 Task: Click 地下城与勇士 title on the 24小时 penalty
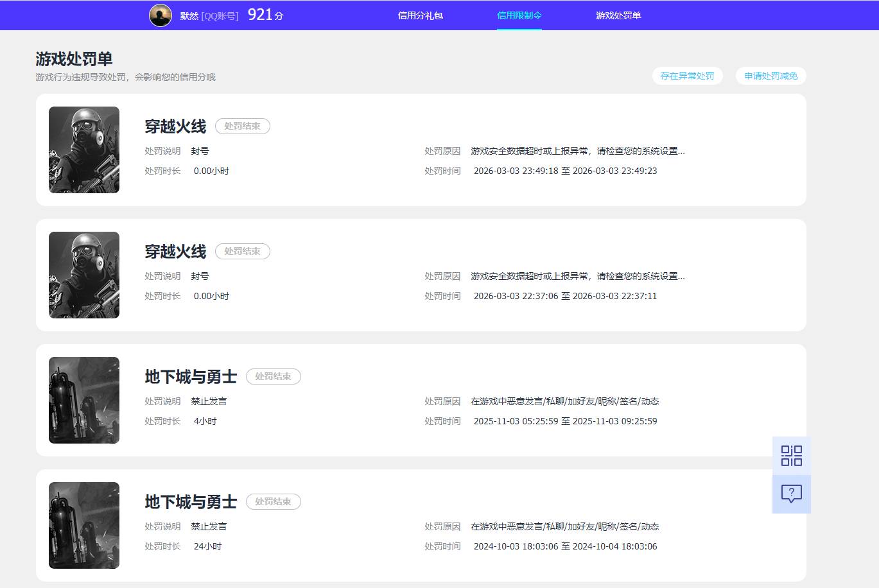pyautogui.click(x=191, y=502)
